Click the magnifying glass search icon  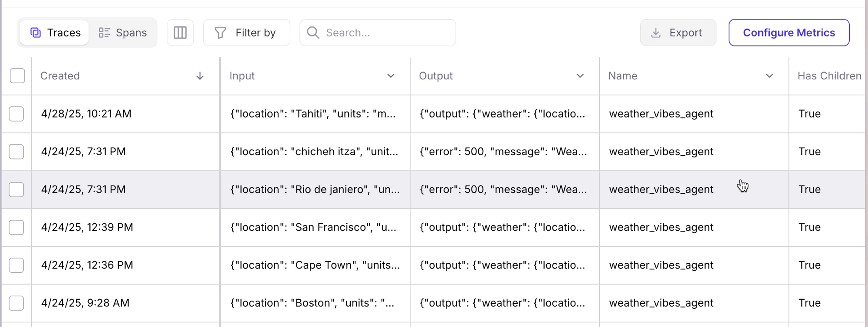click(x=313, y=33)
